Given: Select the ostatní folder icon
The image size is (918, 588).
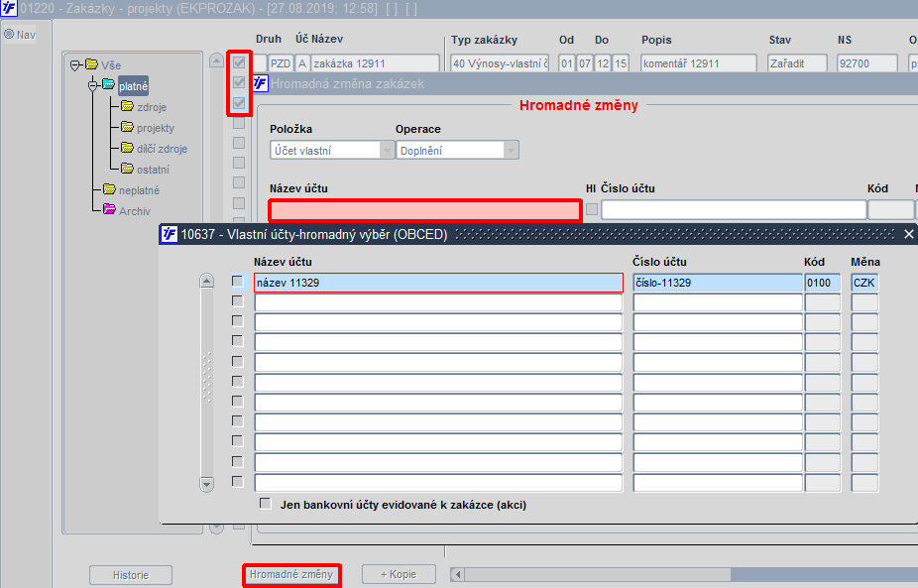Looking at the screenshot, I should 127,169.
